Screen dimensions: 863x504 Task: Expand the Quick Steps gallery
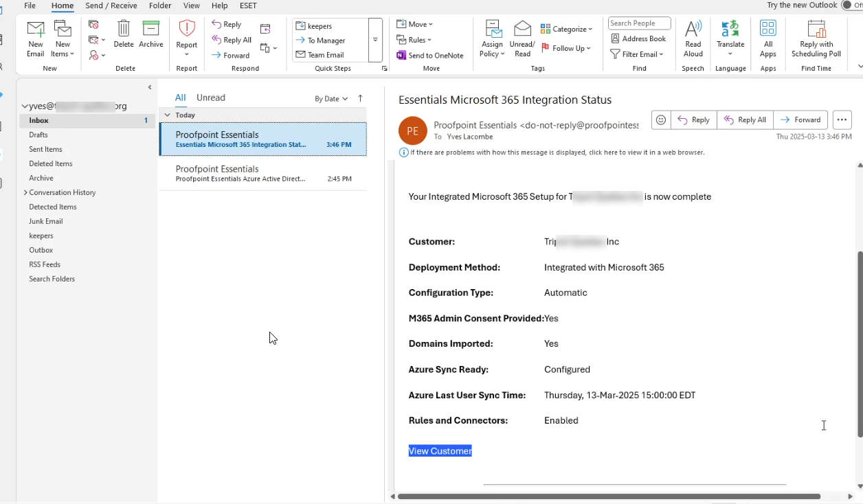[x=375, y=40]
